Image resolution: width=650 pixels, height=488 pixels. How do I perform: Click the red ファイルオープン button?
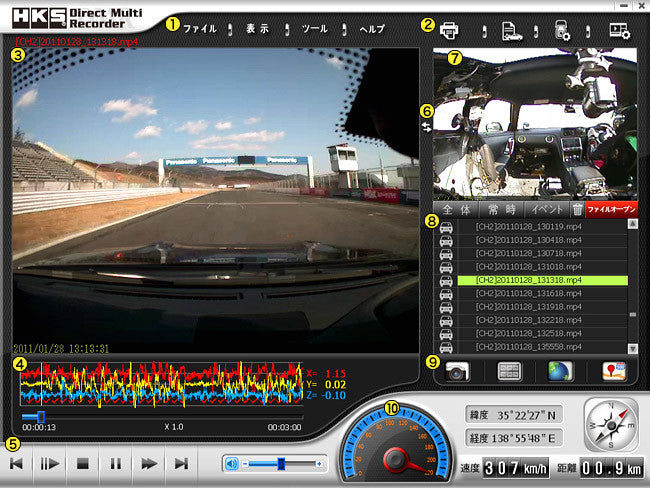click(612, 209)
